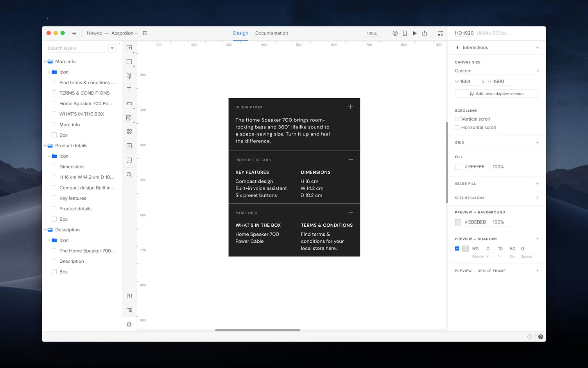Uncheck the Preview Shadows checkbox
This screenshot has width=588, height=368.
coord(457,248)
